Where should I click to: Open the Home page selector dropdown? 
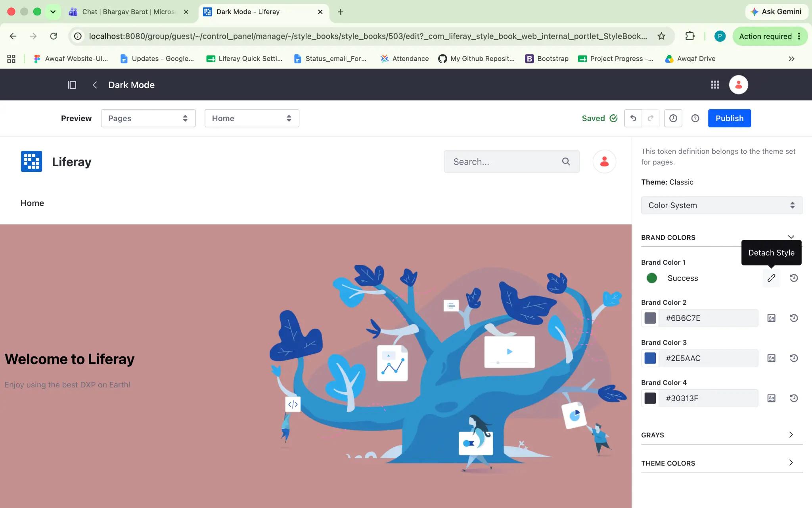252,118
